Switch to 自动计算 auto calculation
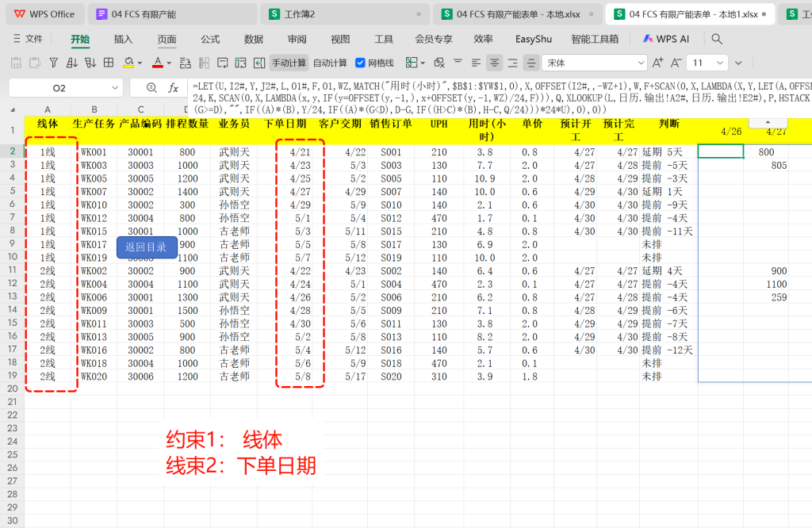The image size is (812, 528). [331, 63]
